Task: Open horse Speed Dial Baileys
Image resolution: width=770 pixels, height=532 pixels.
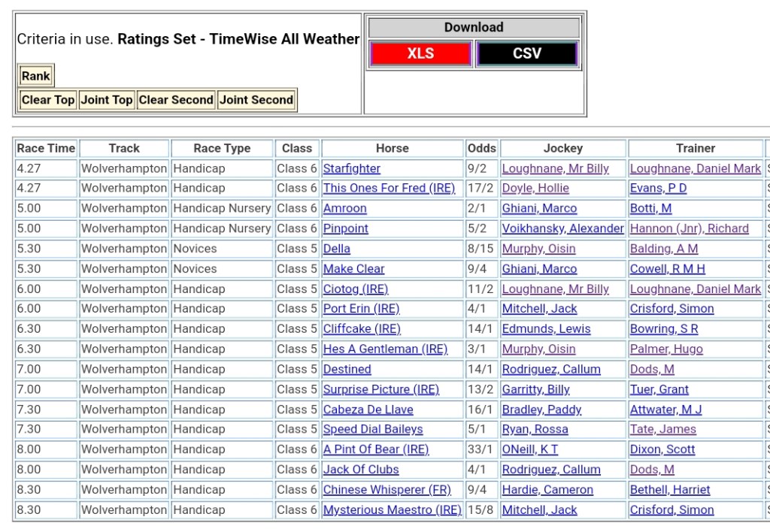Action: 373,430
